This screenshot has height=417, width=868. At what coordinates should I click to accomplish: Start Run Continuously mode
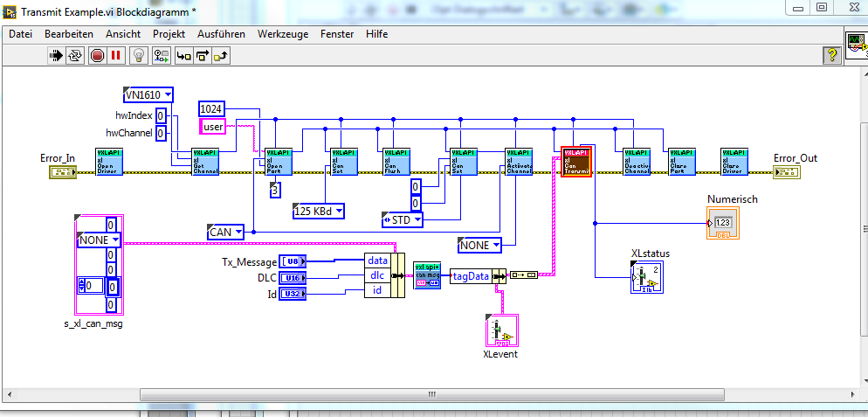tap(75, 55)
